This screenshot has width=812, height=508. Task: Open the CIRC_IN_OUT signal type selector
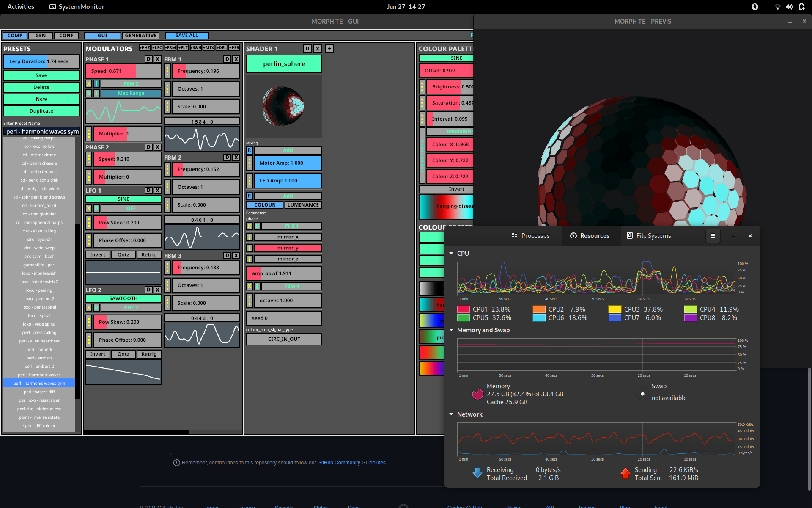[284, 339]
